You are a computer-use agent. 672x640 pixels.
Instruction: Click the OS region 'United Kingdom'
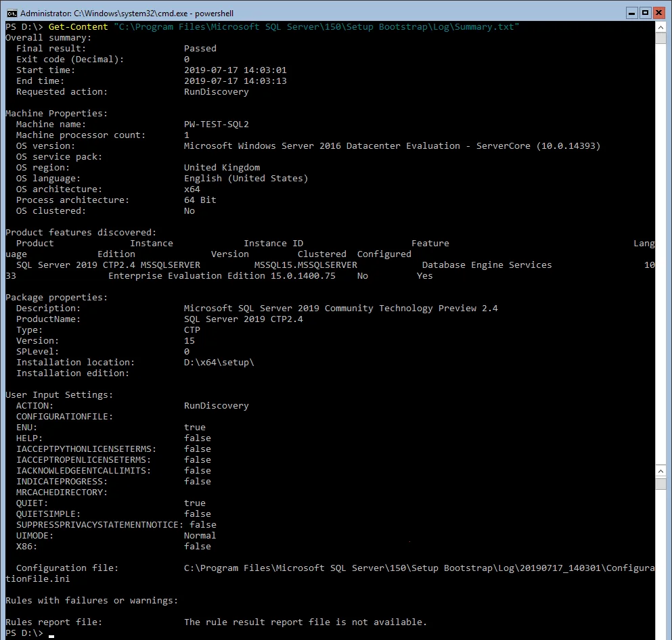click(x=222, y=168)
